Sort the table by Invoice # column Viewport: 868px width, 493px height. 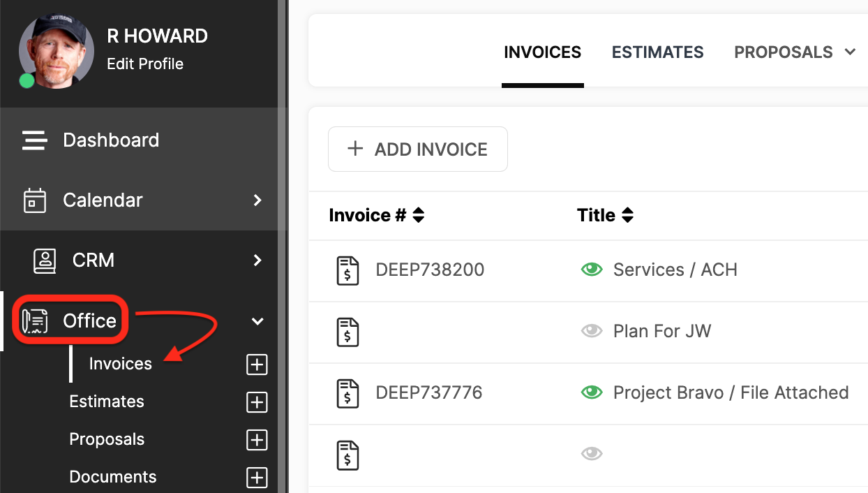[x=417, y=215]
